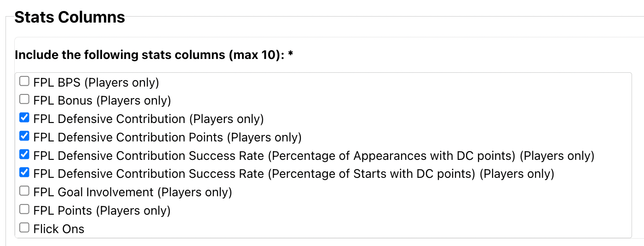Click the 'Flick Ons' label text
The image size is (644, 246).
59,229
